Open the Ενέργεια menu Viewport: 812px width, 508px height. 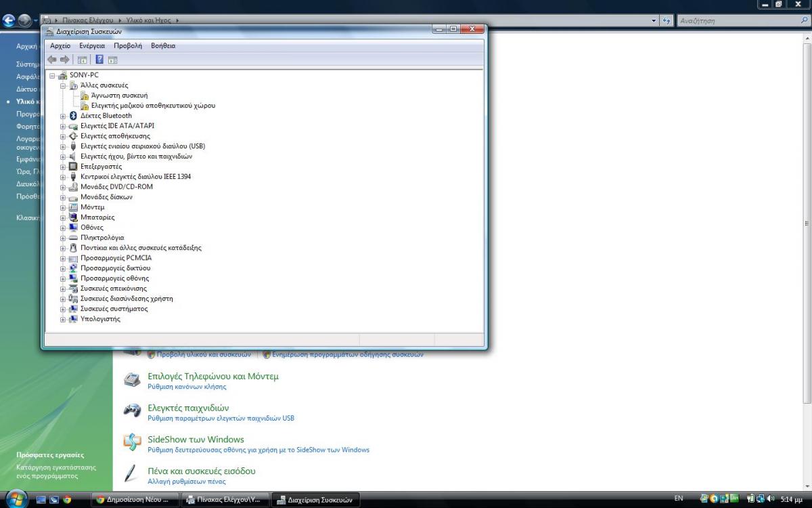click(92, 45)
